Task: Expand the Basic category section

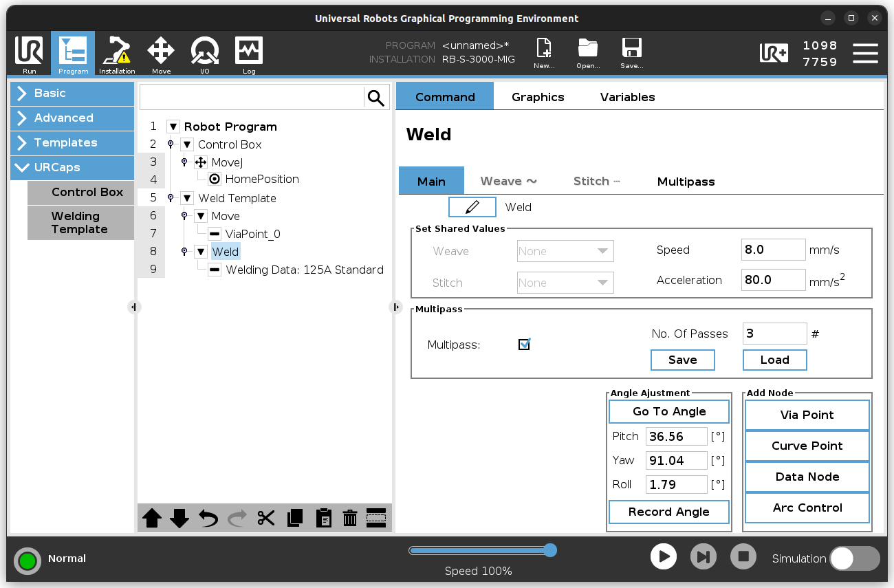Action: [x=72, y=94]
